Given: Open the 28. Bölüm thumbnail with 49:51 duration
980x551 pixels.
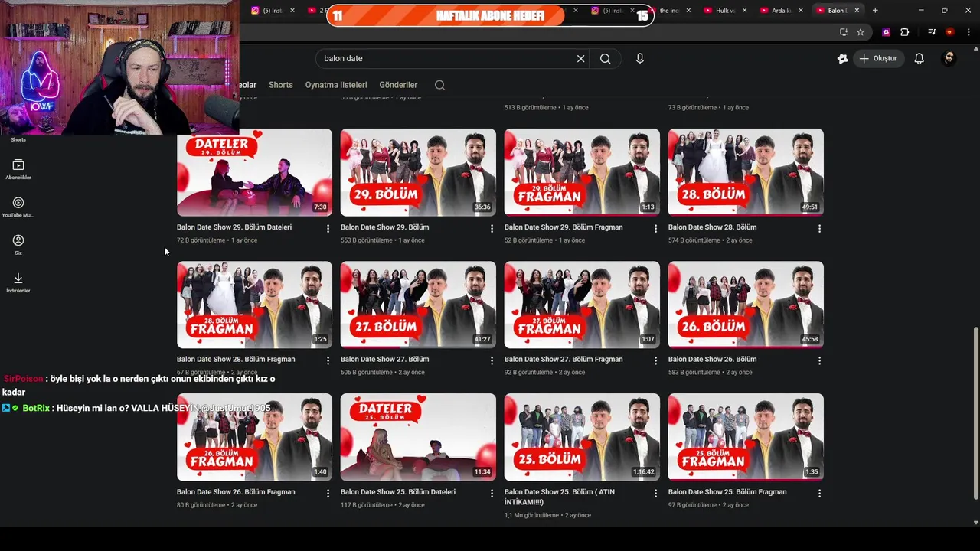Looking at the screenshot, I should pyautogui.click(x=746, y=172).
